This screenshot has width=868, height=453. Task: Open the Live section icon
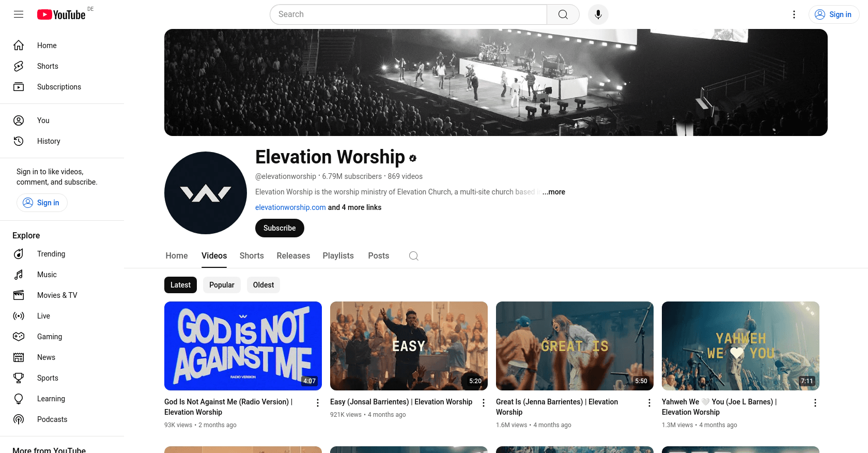click(x=19, y=316)
